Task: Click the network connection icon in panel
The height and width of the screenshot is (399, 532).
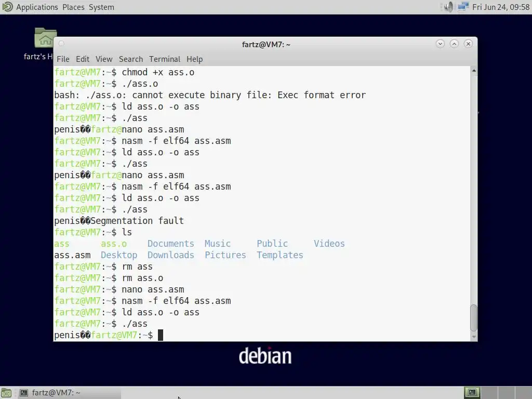Action: [463, 7]
